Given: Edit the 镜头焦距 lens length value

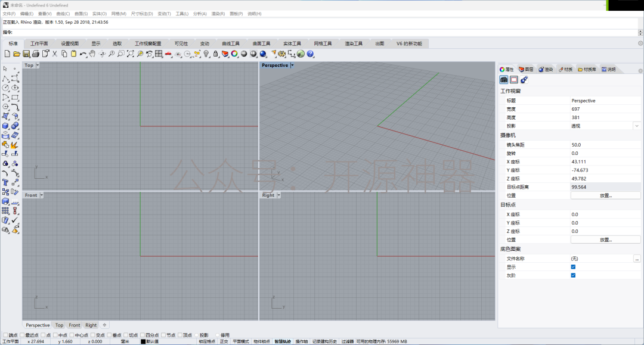Looking at the screenshot, I should 605,145.
